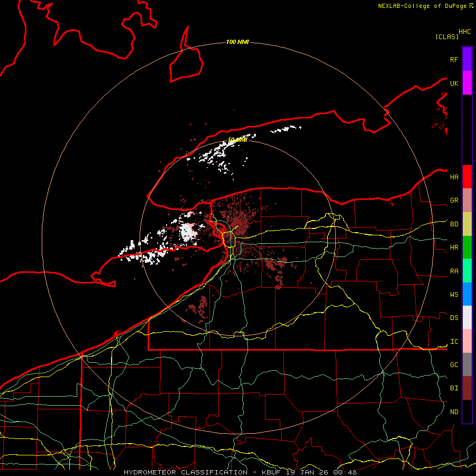Viewport: 476px width, 476px height.
Task: Click the RA legend label
Action: (x=454, y=271)
